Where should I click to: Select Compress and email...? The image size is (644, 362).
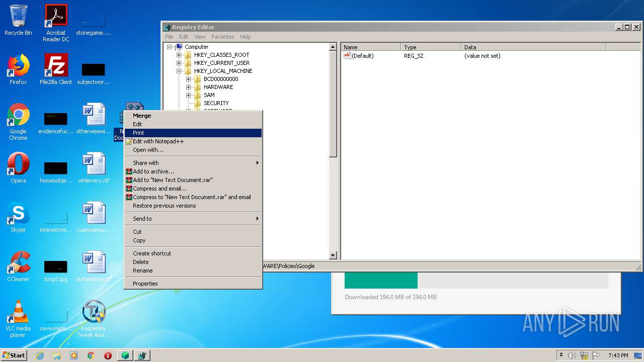pos(193,189)
